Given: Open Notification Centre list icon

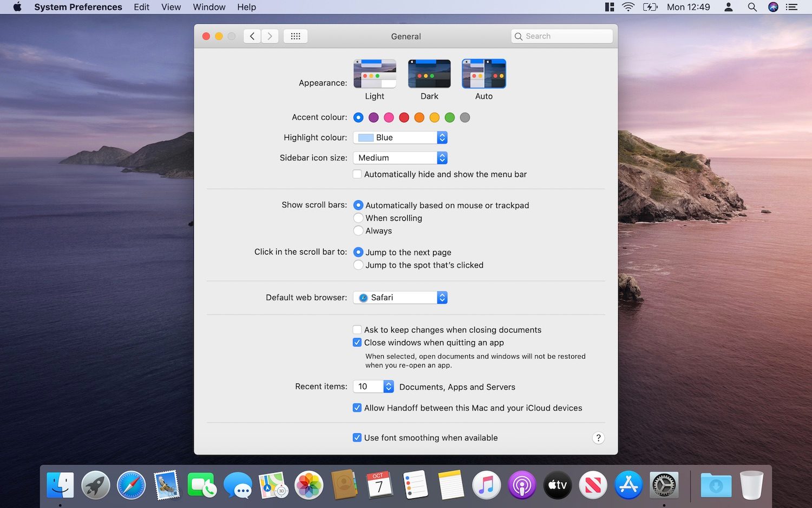Looking at the screenshot, I should pos(792,7).
